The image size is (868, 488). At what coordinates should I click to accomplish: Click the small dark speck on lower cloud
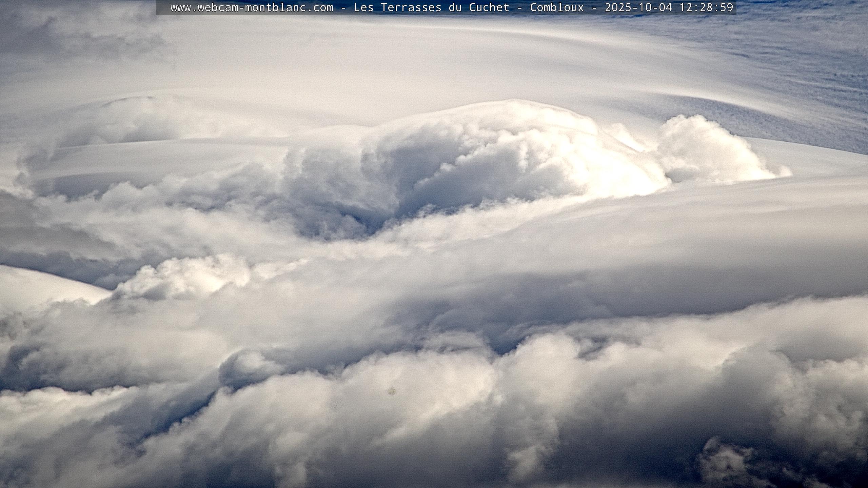pyautogui.click(x=392, y=392)
